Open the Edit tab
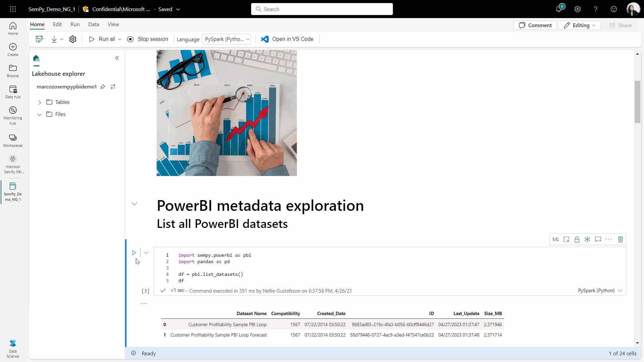This screenshot has width=644, height=362. click(x=57, y=24)
